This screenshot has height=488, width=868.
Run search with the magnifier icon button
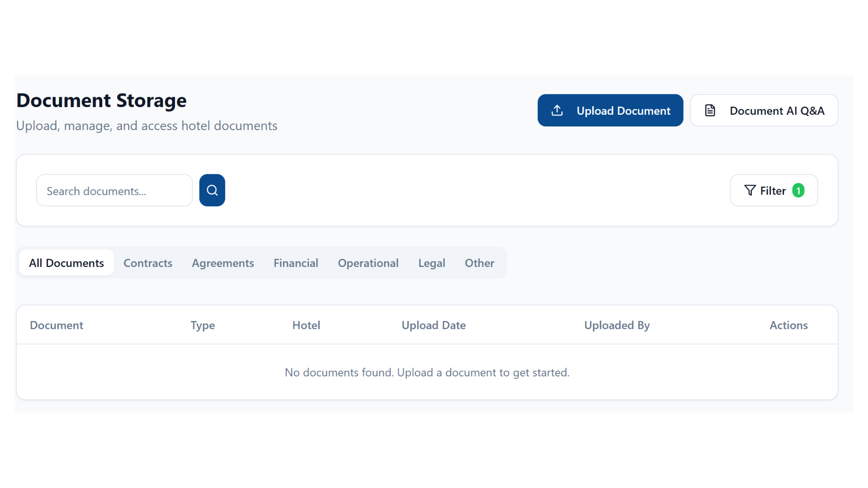(212, 190)
